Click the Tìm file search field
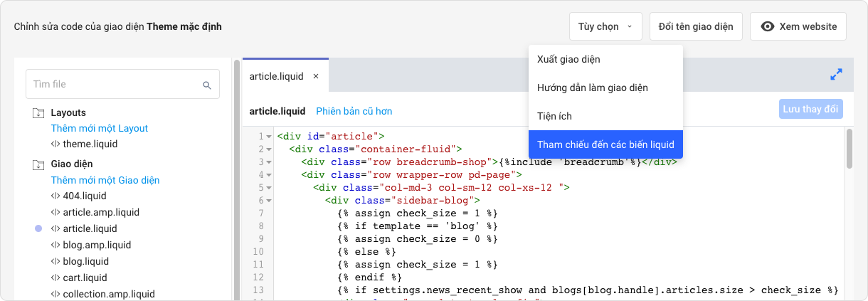 click(114, 84)
